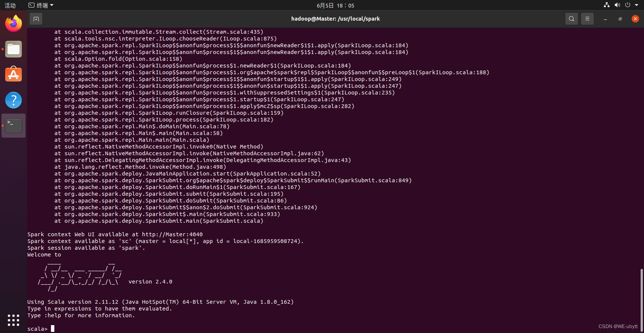Open the Files manager in dock
Viewport: 644px width, 333px height.
coord(13,49)
